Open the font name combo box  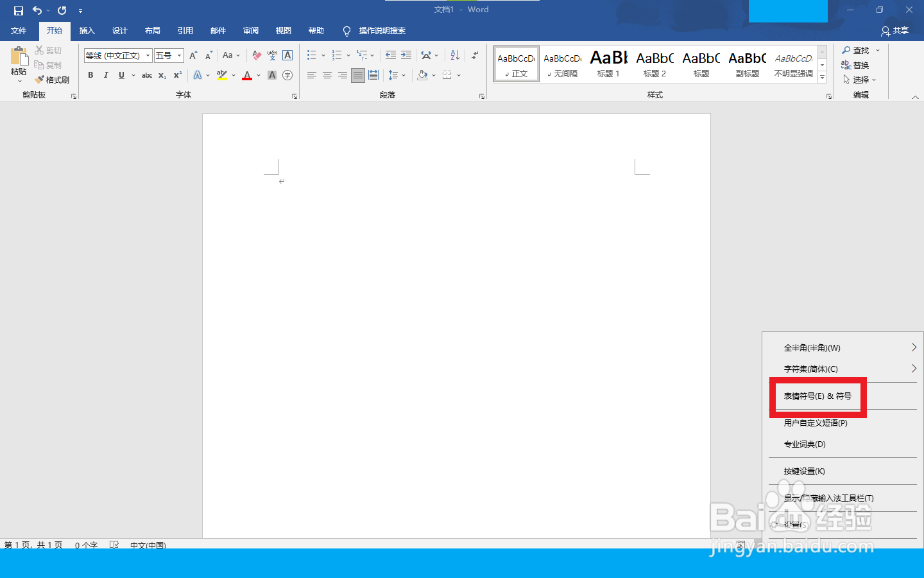click(x=118, y=56)
